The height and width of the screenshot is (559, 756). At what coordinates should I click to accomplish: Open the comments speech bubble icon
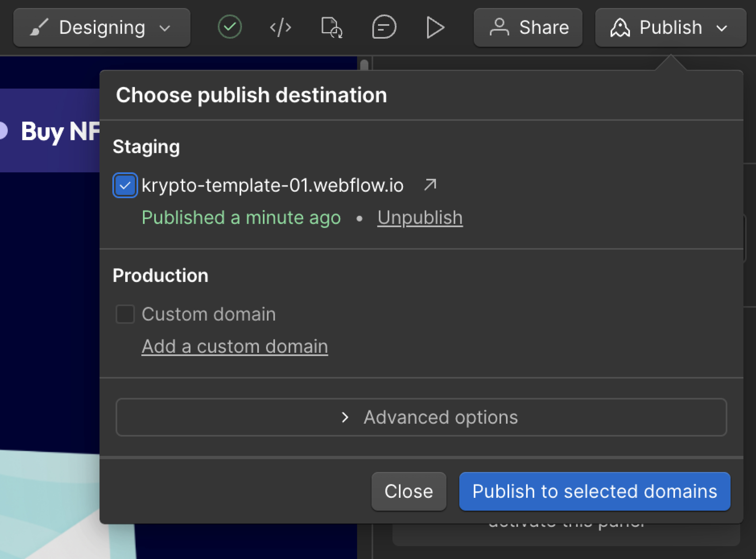384,27
